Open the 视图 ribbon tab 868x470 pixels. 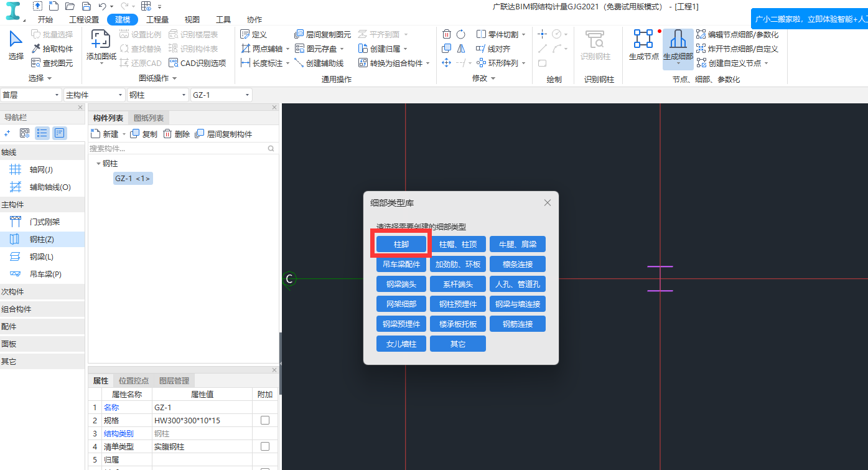192,19
